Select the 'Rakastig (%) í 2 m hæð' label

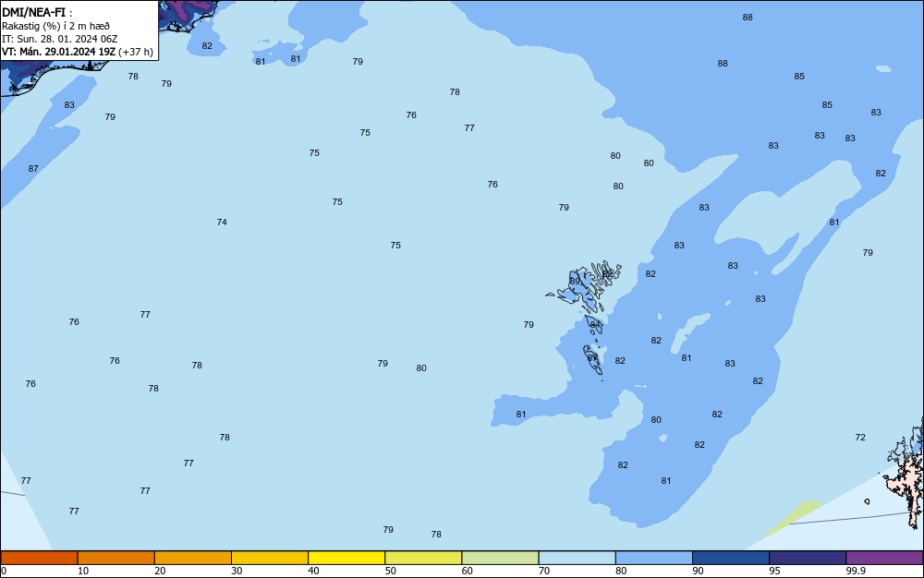point(55,26)
